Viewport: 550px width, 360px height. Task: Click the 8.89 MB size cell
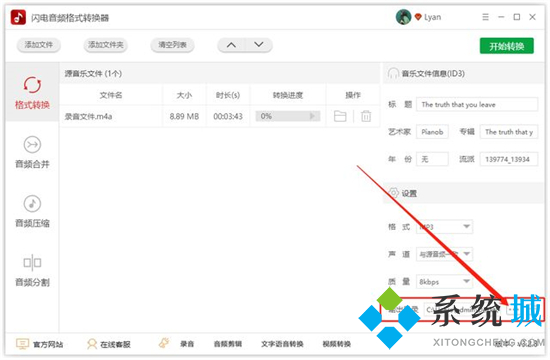pos(184,116)
